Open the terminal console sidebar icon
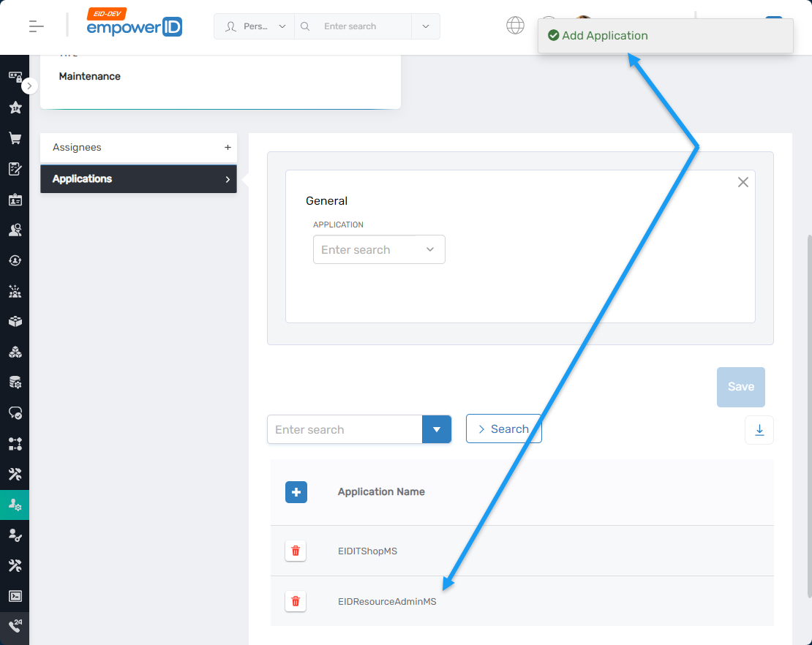 (15, 596)
